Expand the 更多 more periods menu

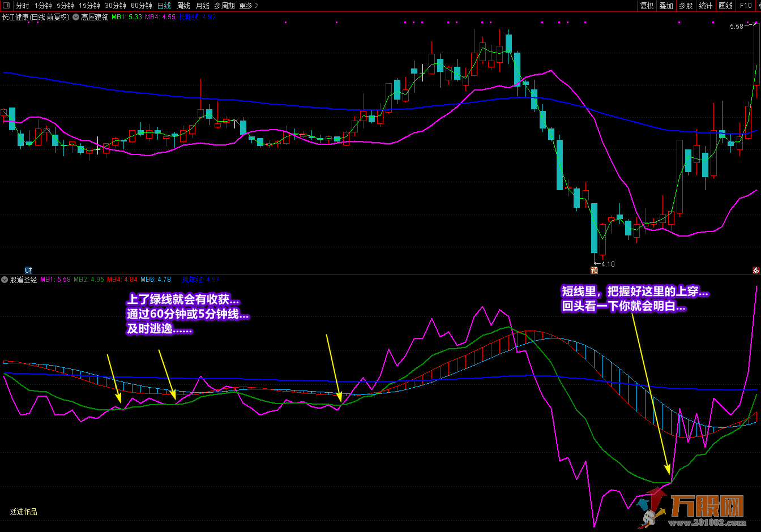pos(249,6)
